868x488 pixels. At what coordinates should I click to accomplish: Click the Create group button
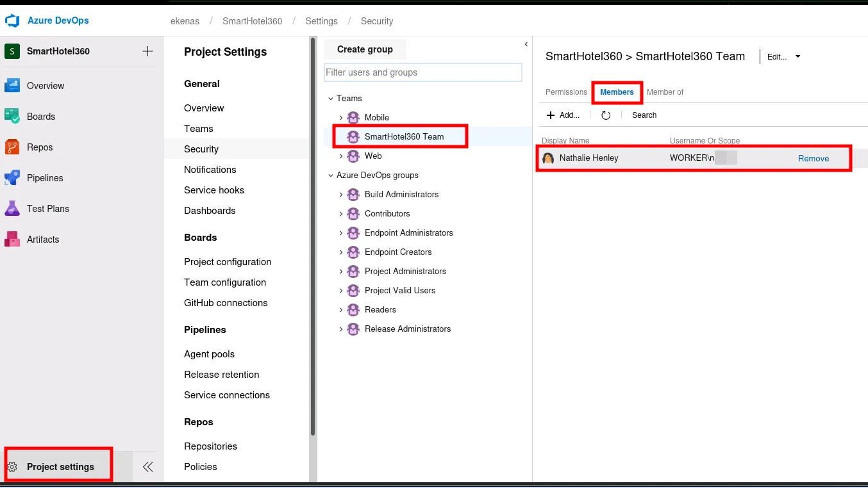click(365, 49)
